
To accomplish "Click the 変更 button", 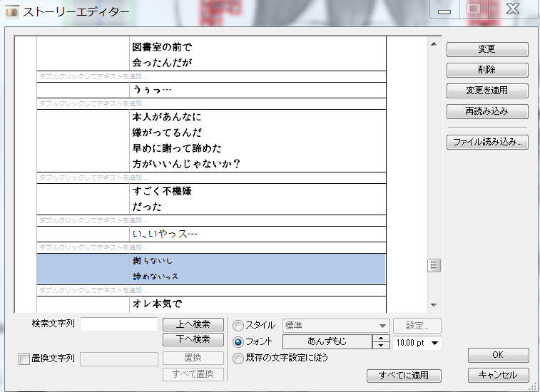I will point(487,49).
